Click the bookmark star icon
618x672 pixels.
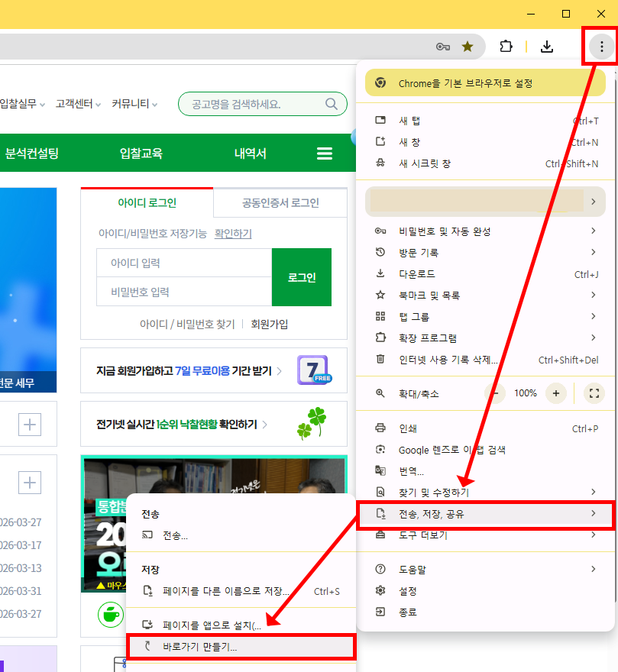coord(468,47)
